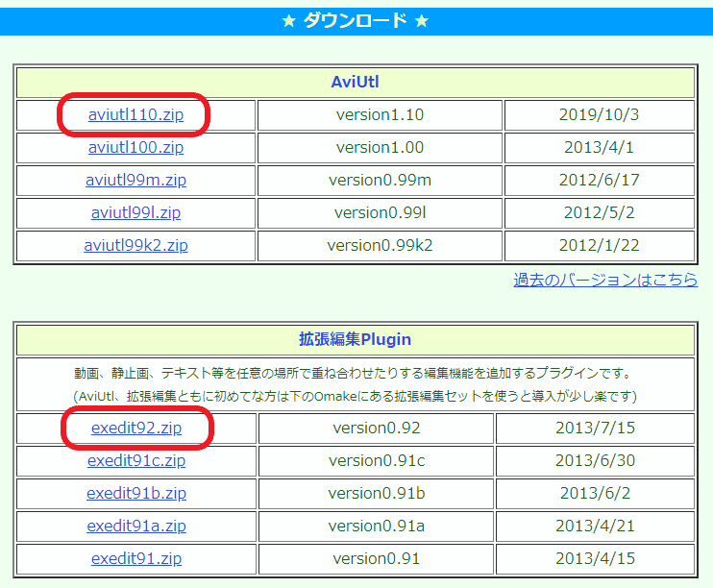Download aviutl100.zip

[x=135, y=147]
